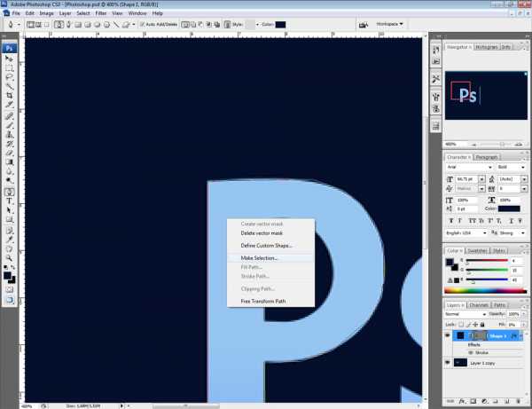Open layer style fx button in Layers panel

[x=462, y=401]
